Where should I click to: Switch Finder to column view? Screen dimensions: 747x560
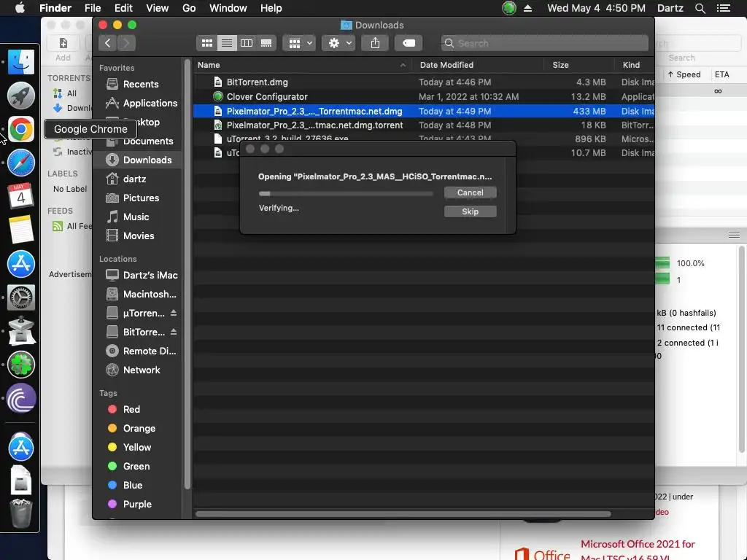click(x=247, y=43)
